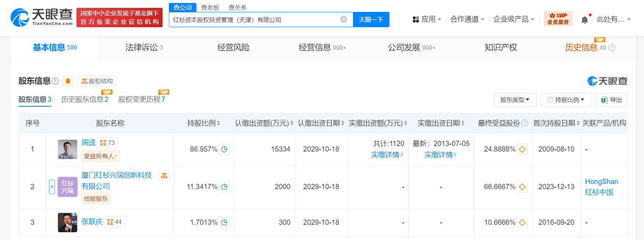Open the 股东类型 filter dropdown
This screenshot has height=240, width=644.
[x=515, y=100]
